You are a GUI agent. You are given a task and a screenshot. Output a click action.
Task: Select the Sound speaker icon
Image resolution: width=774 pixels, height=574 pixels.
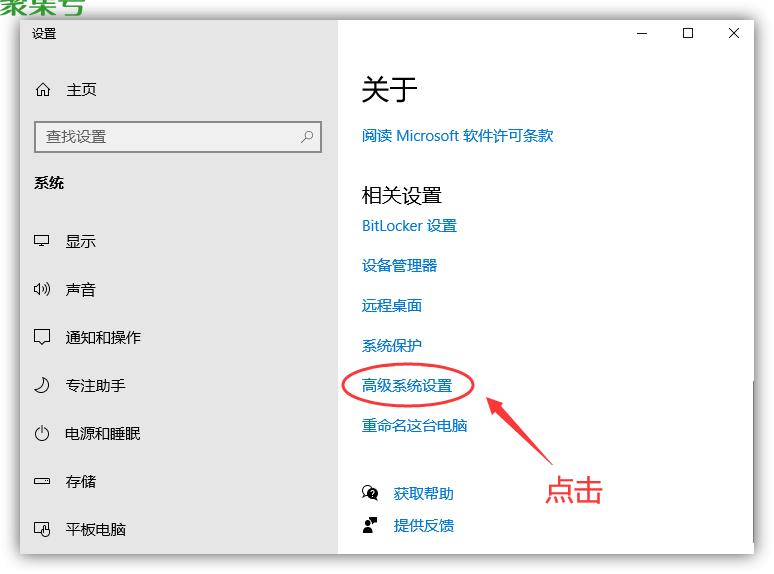[42, 289]
